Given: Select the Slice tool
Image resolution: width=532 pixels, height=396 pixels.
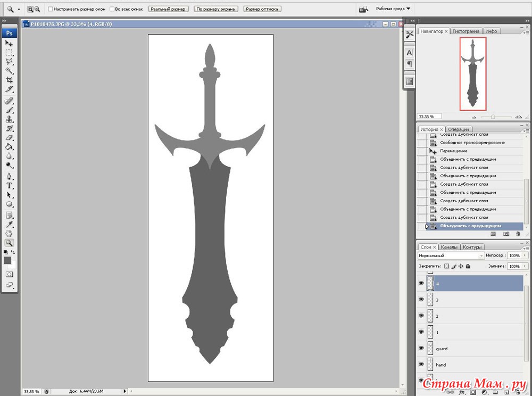Looking at the screenshot, I should (9, 89).
